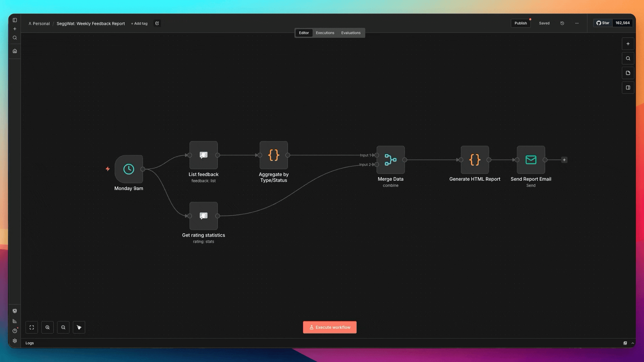Viewport: 644px width, 362px height.
Task: Add node after Send Report Email
Action: coord(564,160)
